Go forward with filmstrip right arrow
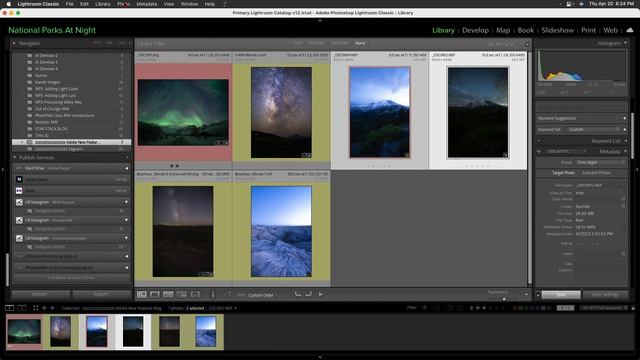 (x=52, y=308)
